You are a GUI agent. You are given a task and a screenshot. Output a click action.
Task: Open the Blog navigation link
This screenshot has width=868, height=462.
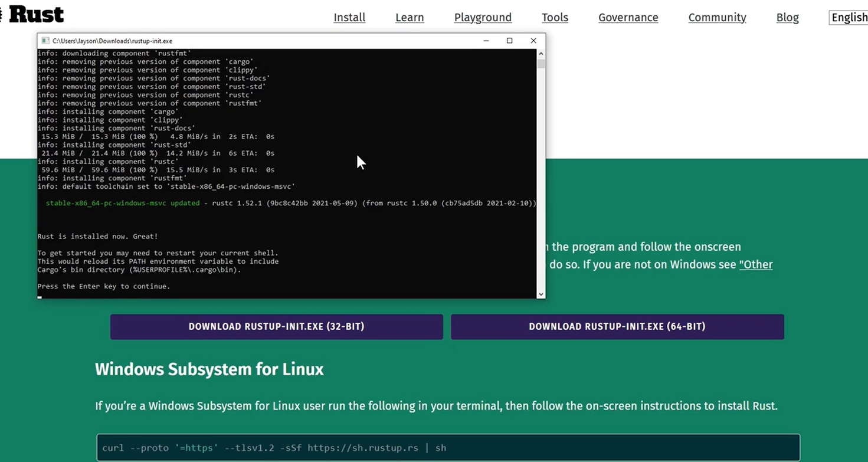point(787,18)
